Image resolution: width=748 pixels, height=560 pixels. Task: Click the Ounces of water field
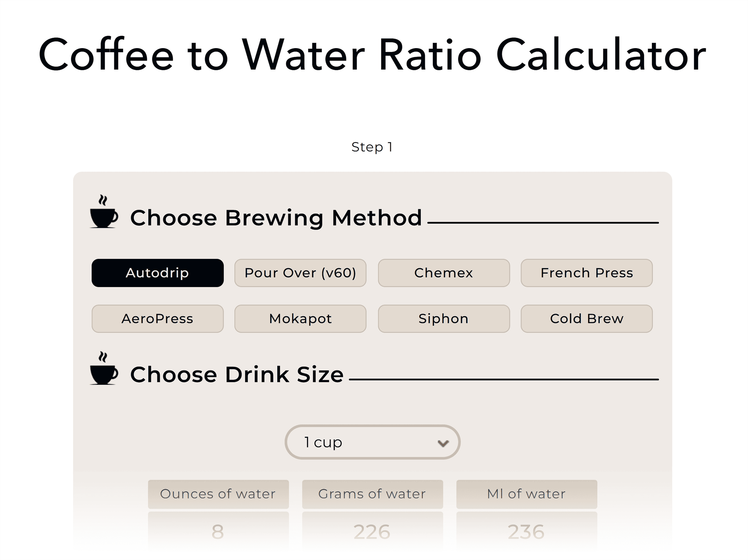pyautogui.click(x=218, y=494)
